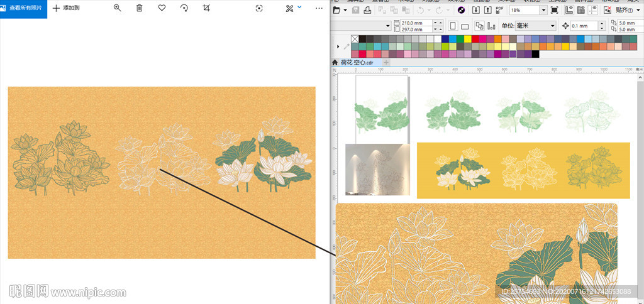The height and width of the screenshot is (304, 644).
Task: Click the zoom magnifier icon in Photos
Action: click(x=117, y=8)
